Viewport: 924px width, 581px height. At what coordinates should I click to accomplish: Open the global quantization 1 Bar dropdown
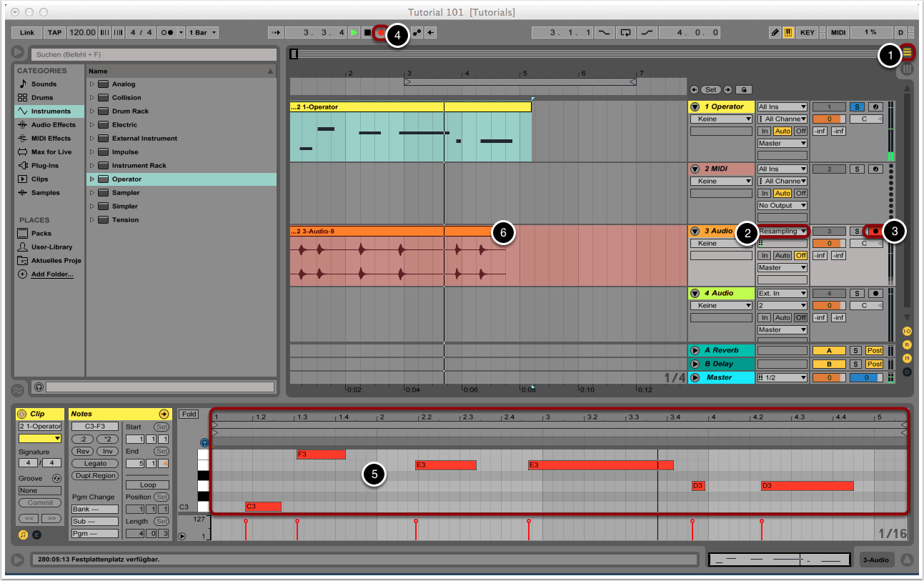pyautogui.click(x=203, y=33)
